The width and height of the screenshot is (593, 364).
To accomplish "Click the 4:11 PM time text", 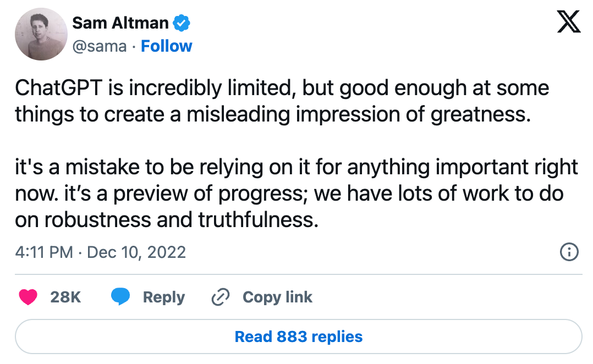I will (x=44, y=252).
